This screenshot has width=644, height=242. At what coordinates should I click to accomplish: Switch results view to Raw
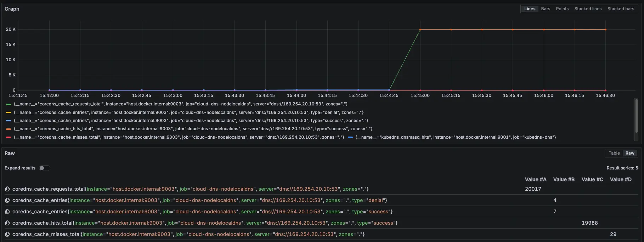tap(629, 153)
